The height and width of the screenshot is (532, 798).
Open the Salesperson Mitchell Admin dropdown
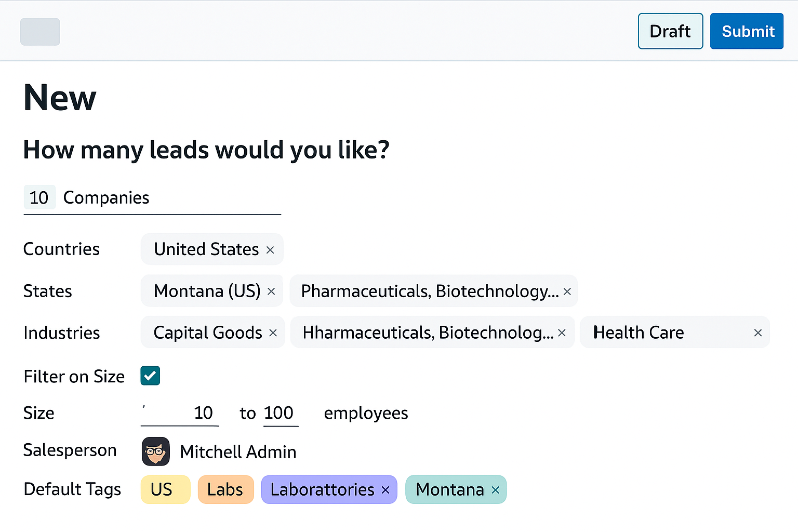click(x=238, y=451)
